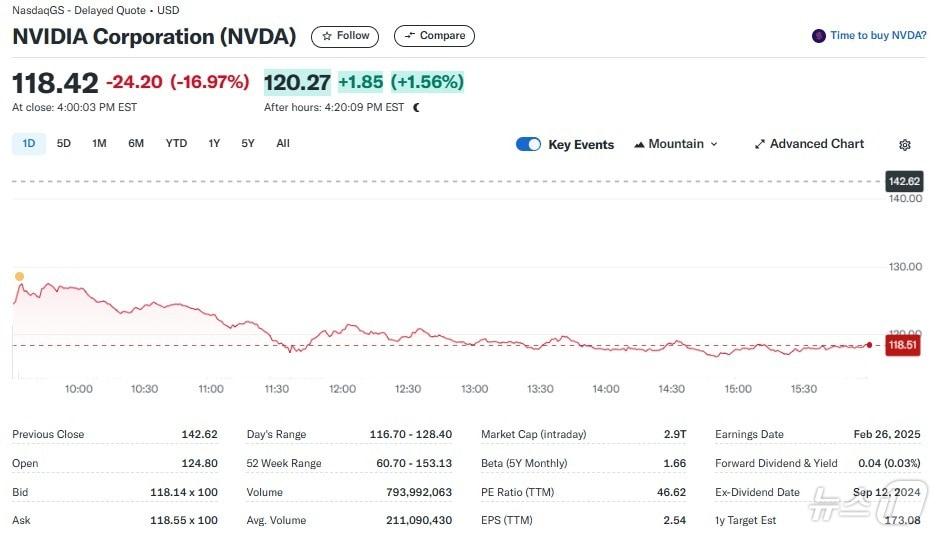938x537 pixels.
Task: Open the Time to buy NVDA link
Action: tap(878, 36)
